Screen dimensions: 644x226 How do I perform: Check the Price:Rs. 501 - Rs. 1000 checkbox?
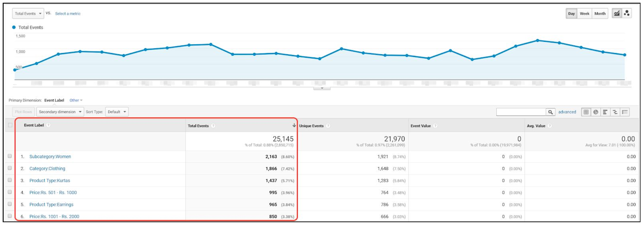point(10,192)
